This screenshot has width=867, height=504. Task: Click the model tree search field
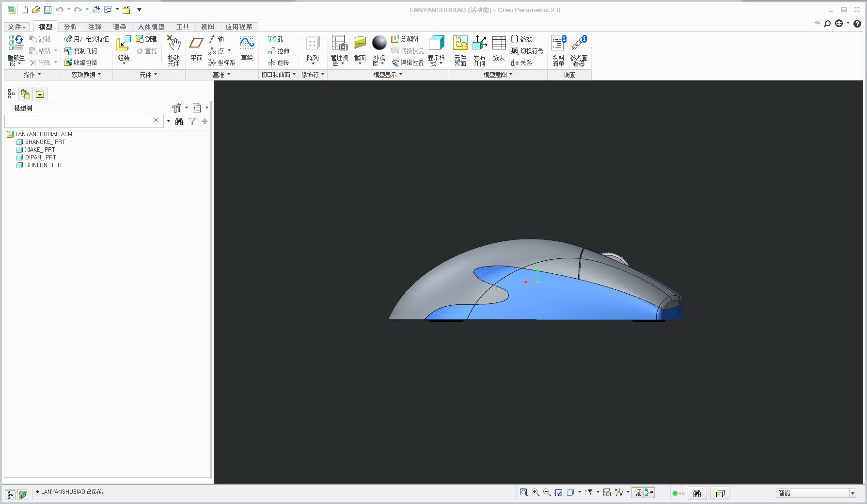pos(83,121)
